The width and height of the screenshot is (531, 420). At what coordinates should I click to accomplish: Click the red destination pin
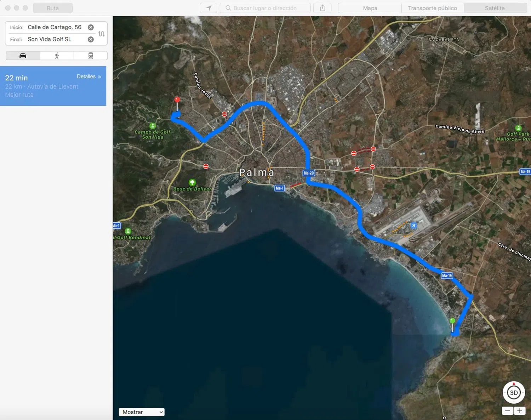click(177, 100)
